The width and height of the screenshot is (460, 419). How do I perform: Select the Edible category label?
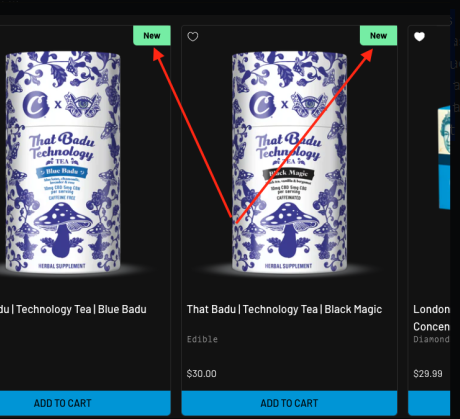tap(202, 339)
